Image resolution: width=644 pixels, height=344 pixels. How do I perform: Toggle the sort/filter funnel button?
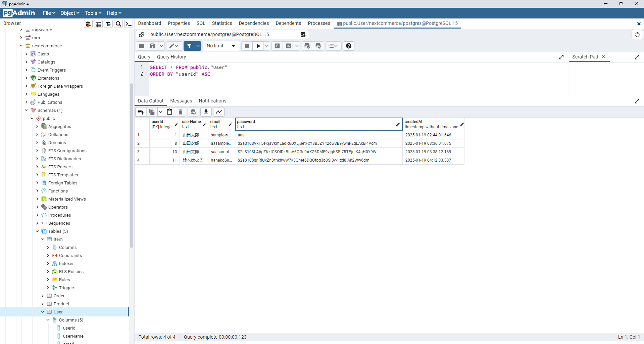189,46
